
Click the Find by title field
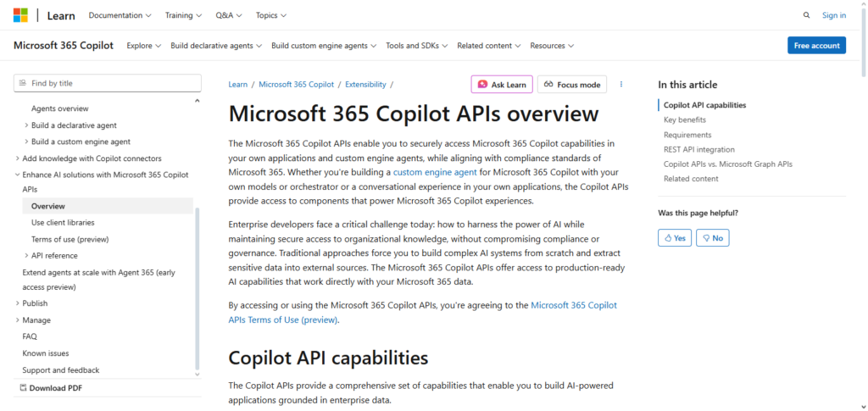click(x=108, y=83)
